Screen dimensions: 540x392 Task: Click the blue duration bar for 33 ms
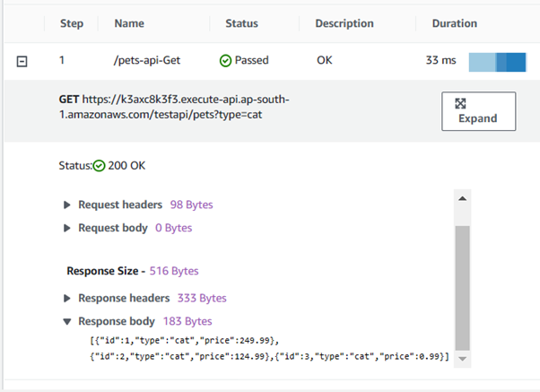[497, 61]
